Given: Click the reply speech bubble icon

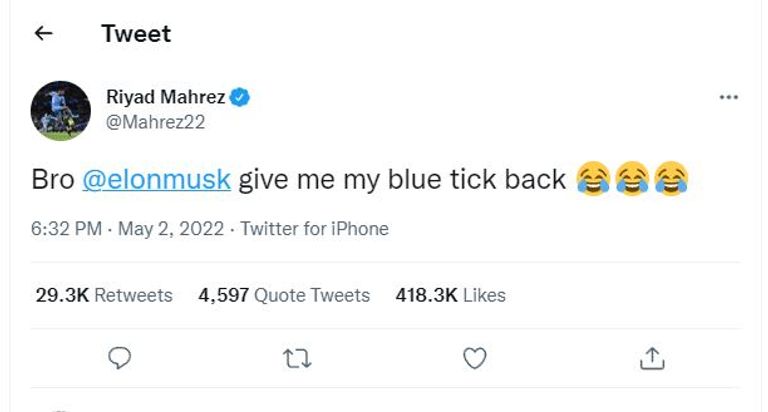Looking at the screenshot, I should point(119,356).
